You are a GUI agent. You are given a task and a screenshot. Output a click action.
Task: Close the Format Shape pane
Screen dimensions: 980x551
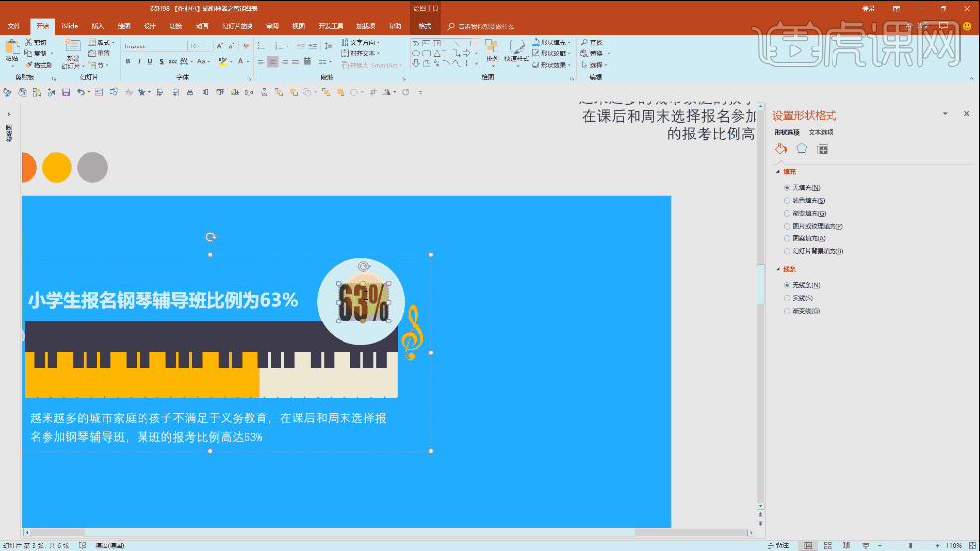pyautogui.click(x=966, y=115)
